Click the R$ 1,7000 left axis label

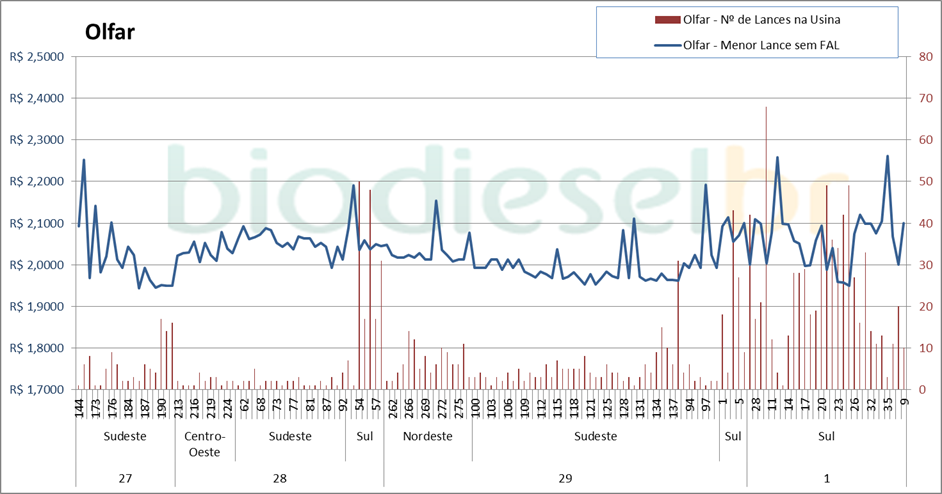[x=36, y=390]
